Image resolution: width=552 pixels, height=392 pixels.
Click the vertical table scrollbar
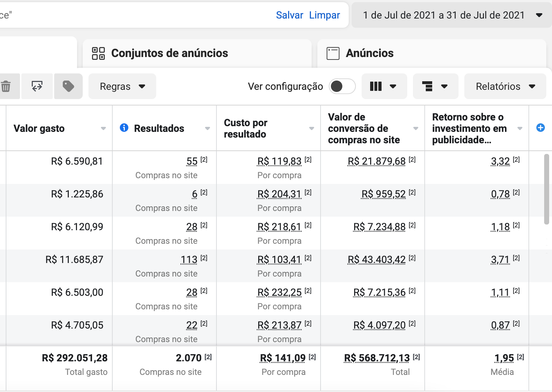click(x=547, y=189)
